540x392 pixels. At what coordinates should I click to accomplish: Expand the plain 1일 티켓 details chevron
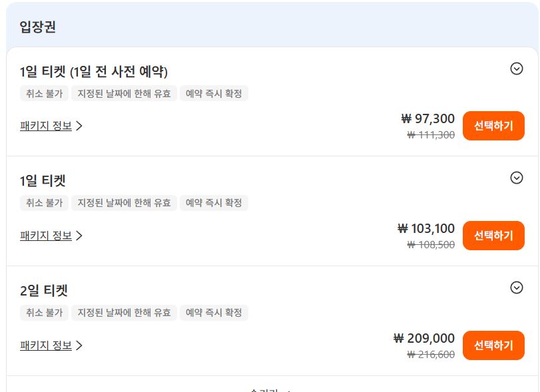[x=516, y=178]
